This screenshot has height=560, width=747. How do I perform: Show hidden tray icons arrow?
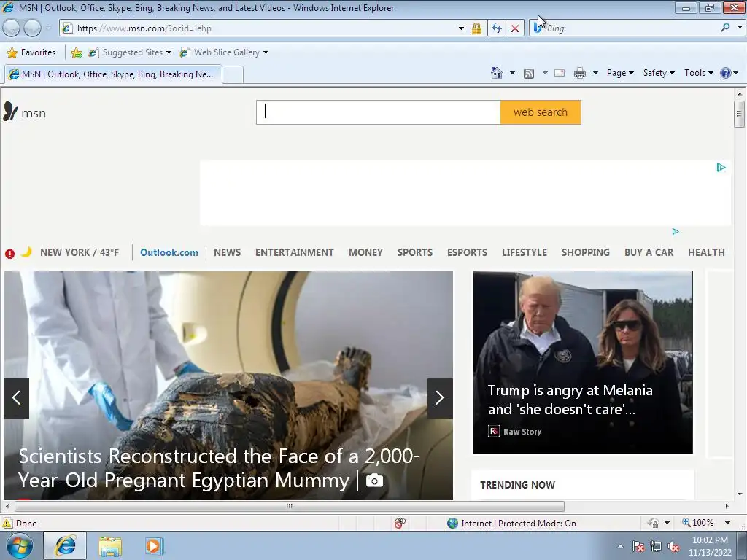620,547
